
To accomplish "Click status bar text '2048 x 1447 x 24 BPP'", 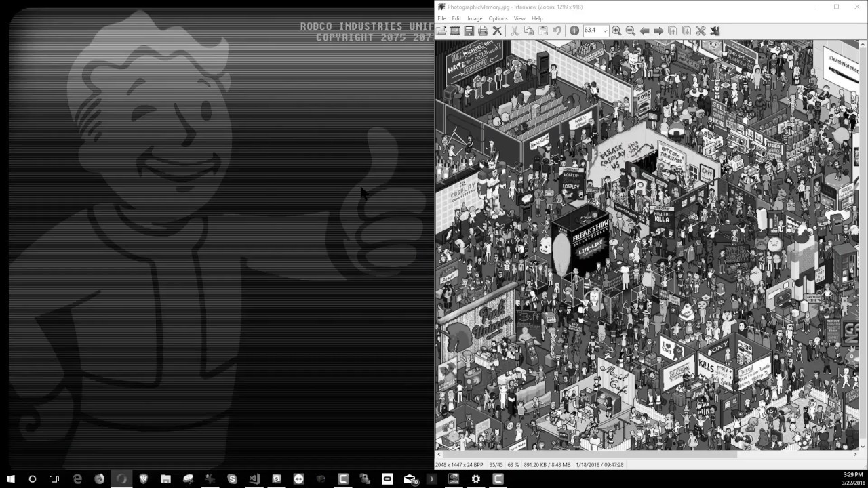I will (x=459, y=465).
